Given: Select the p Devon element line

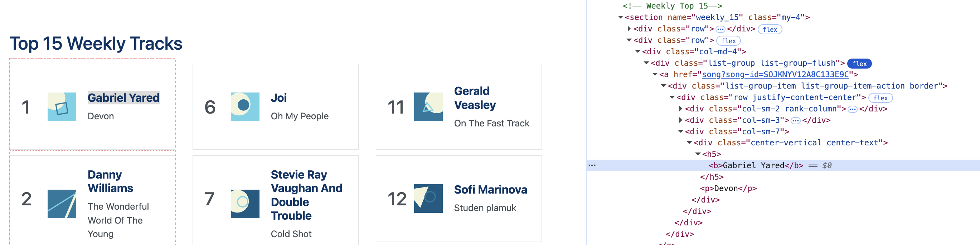Looking at the screenshot, I should (728, 189).
